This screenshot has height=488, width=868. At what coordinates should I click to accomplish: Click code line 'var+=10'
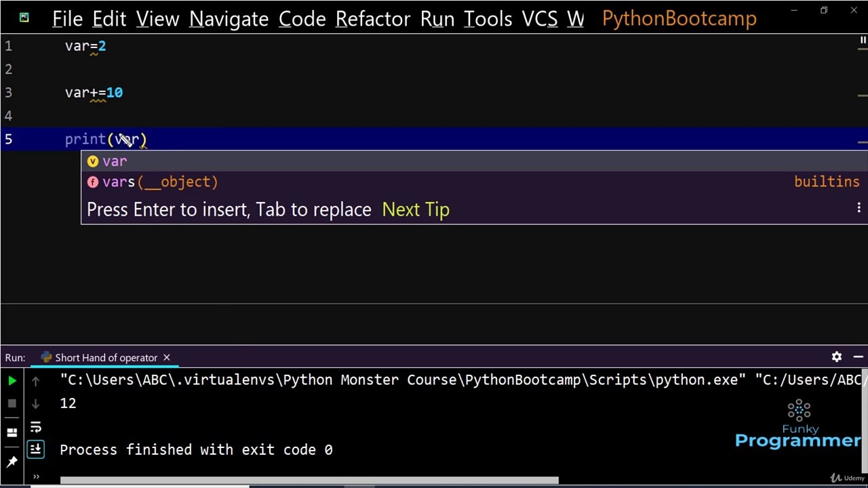(x=94, y=93)
